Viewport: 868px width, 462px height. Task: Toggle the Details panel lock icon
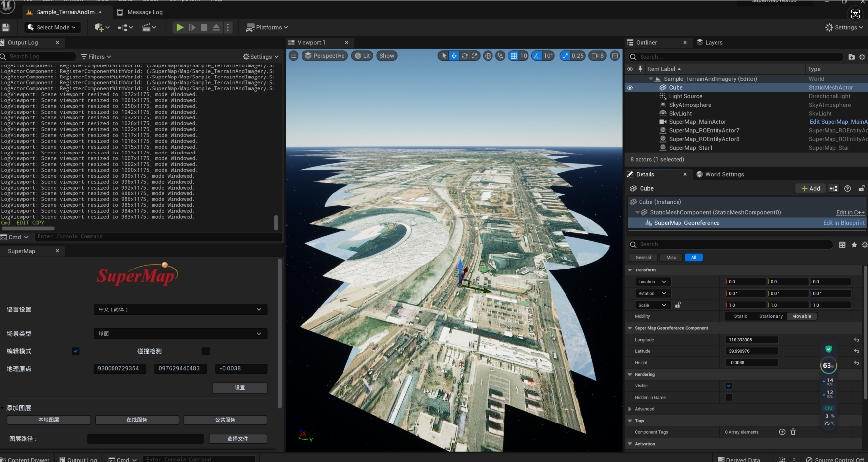(x=861, y=188)
